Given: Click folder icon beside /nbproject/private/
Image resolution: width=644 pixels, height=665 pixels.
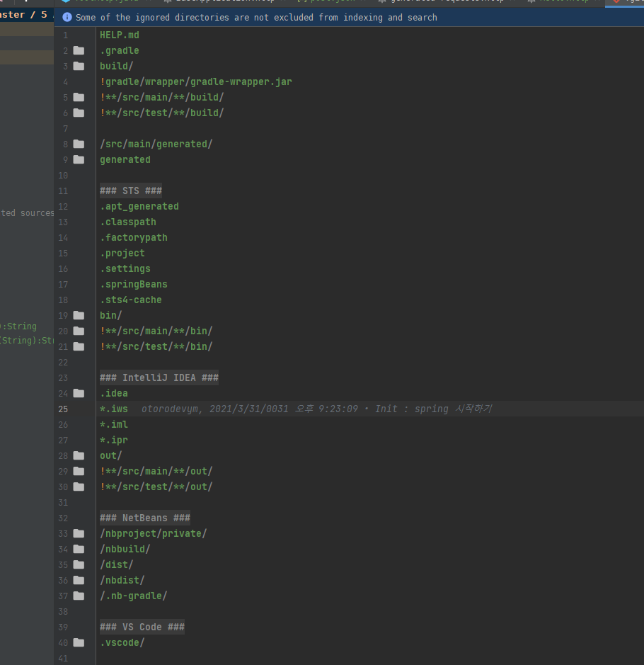Looking at the screenshot, I should click(x=79, y=533).
